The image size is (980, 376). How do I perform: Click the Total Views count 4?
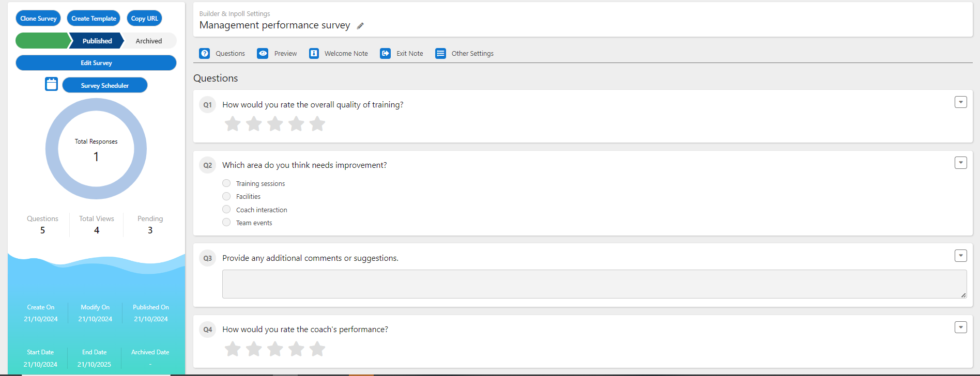tap(97, 230)
